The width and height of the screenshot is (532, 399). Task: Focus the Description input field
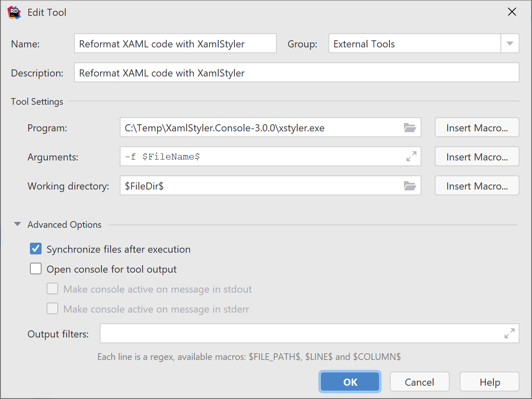point(297,73)
